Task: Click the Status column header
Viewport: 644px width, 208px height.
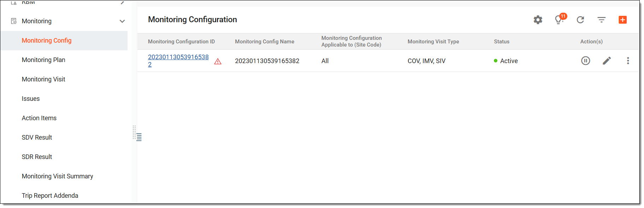Action: pyautogui.click(x=502, y=42)
